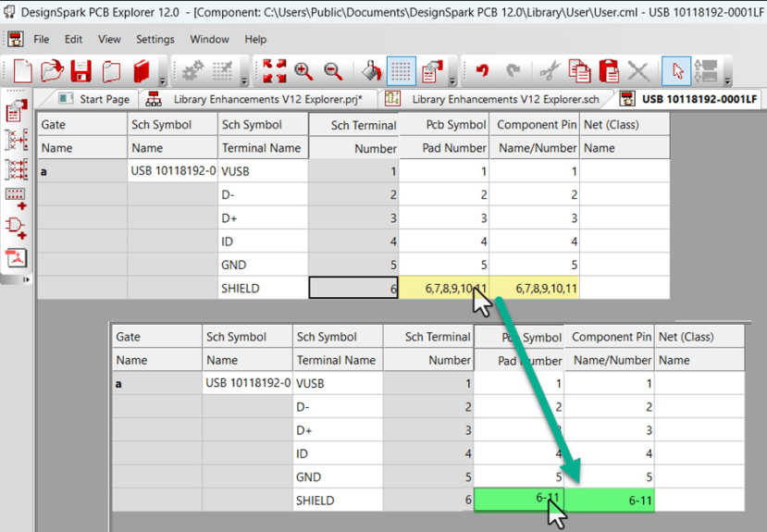The image size is (767, 532).
Task: Click sidebar add gate icon with plus
Action: click(x=16, y=229)
